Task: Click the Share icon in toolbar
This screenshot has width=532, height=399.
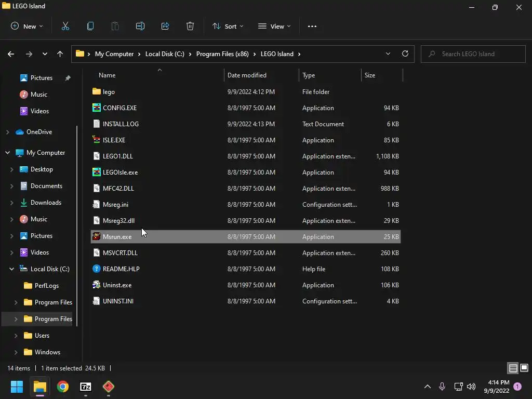Action: pyautogui.click(x=165, y=26)
